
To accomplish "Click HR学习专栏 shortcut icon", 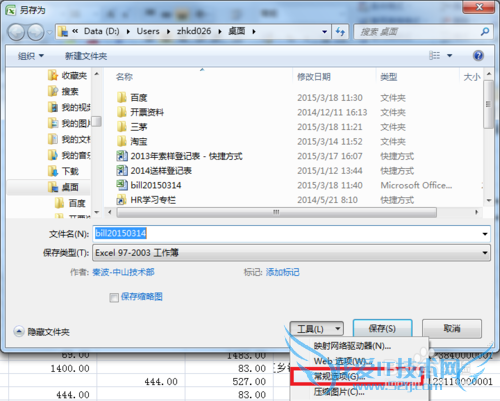I will tap(122, 200).
